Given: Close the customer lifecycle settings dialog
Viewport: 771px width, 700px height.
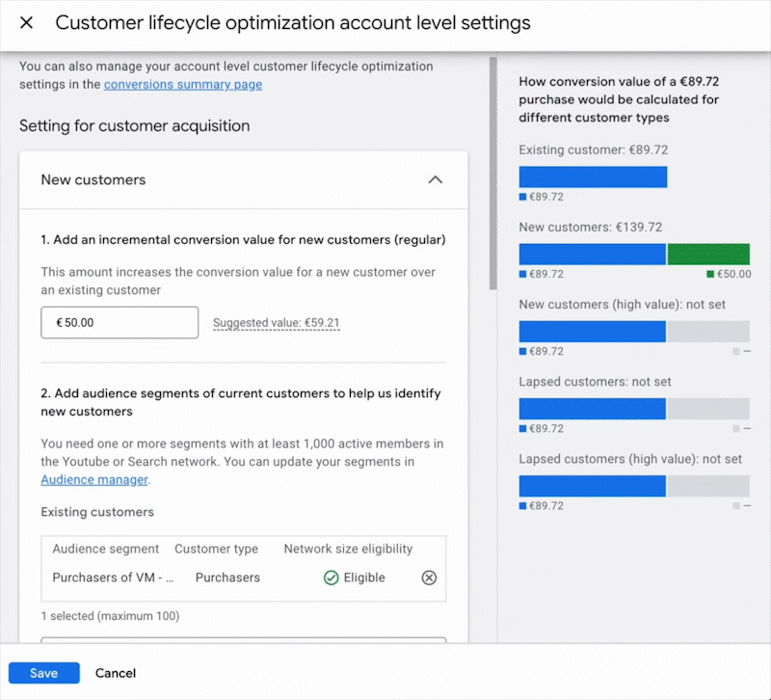Looking at the screenshot, I should coord(26,23).
